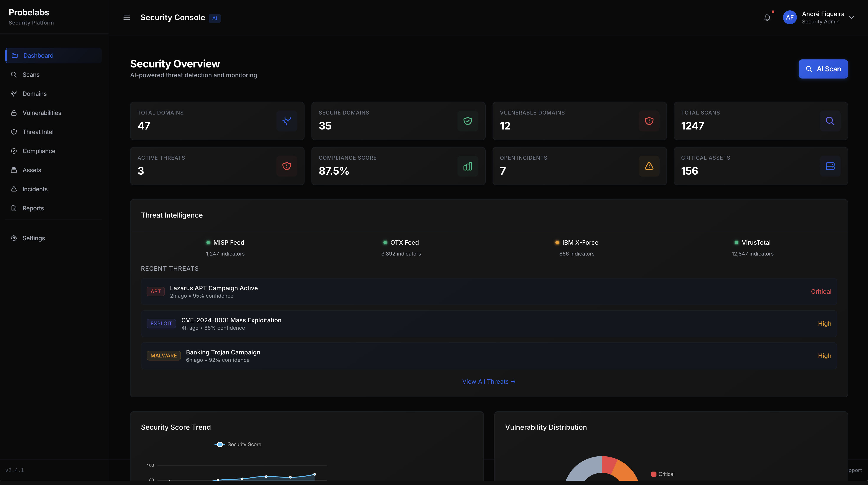Click the Reports document icon in sidebar

coord(14,208)
